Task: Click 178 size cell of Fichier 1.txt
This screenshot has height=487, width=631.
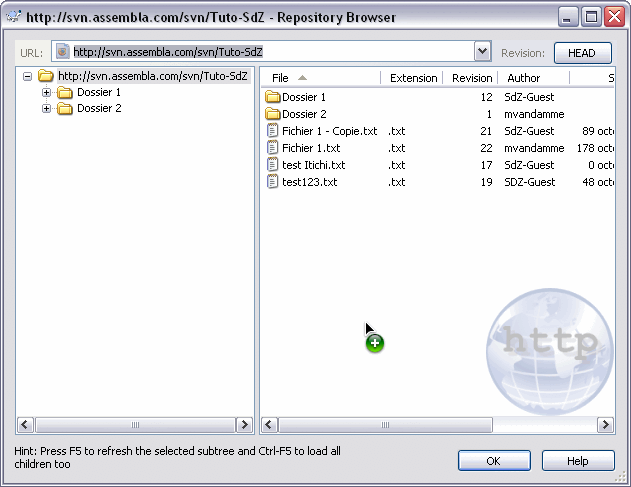Action: (x=595, y=148)
